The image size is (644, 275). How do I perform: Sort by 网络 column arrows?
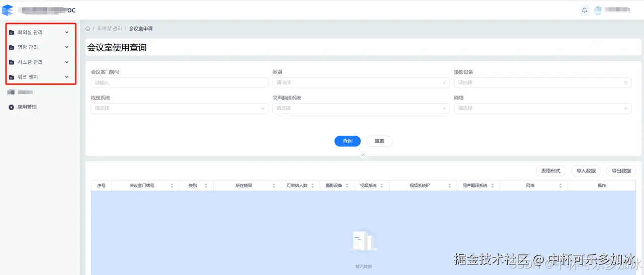coord(560,186)
